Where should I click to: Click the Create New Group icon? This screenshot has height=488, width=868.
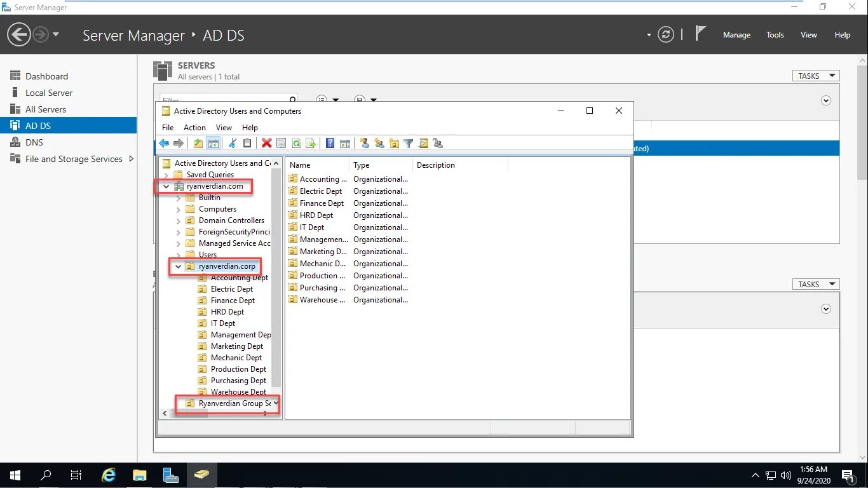(379, 144)
